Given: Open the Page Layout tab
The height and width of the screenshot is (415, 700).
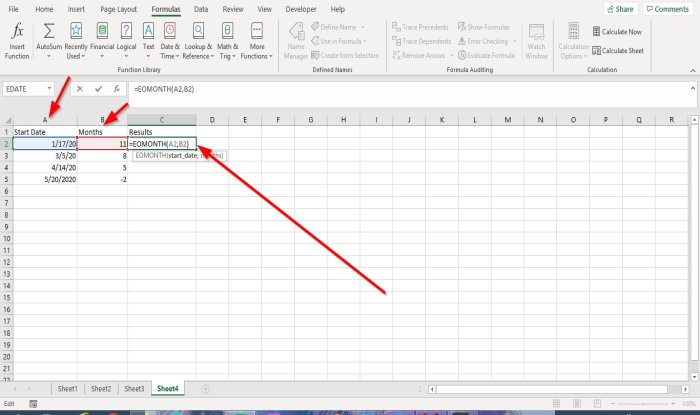Looking at the screenshot, I should pyautogui.click(x=118, y=9).
